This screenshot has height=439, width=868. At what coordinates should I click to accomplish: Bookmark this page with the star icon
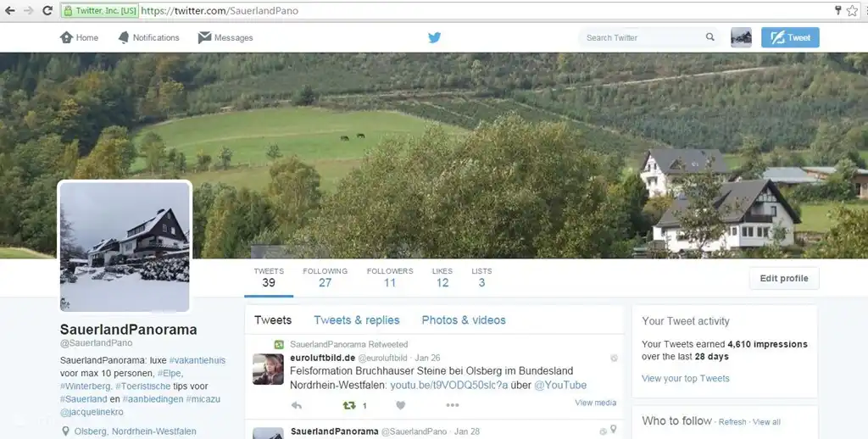pyautogui.click(x=852, y=11)
